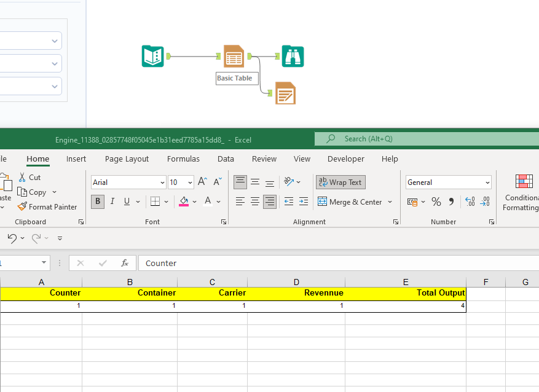Open the Developer ribbon tab
Image resolution: width=539 pixels, height=392 pixels.
[x=345, y=159]
